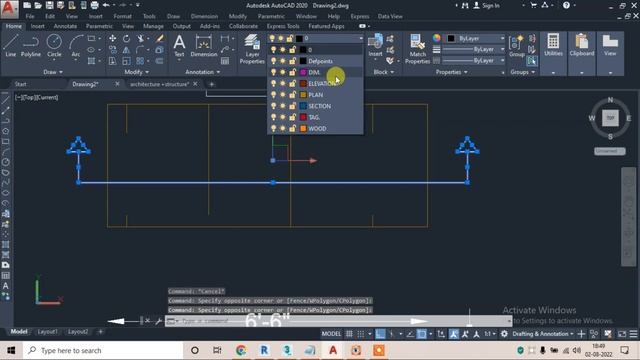
Task: Click the AutoCAD application menu logo
Action: click(9, 9)
